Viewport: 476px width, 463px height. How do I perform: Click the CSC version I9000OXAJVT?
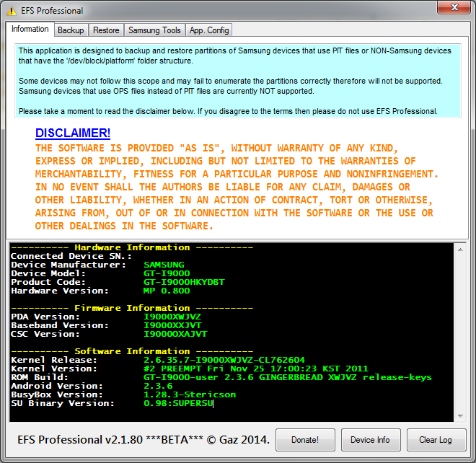(175, 334)
